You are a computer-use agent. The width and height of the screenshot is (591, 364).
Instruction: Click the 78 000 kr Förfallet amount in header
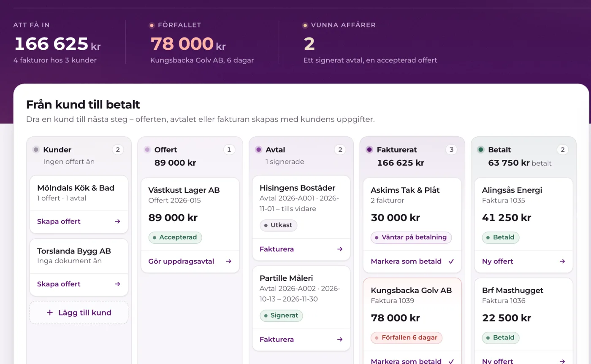pyautogui.click(x=188, y=44)
